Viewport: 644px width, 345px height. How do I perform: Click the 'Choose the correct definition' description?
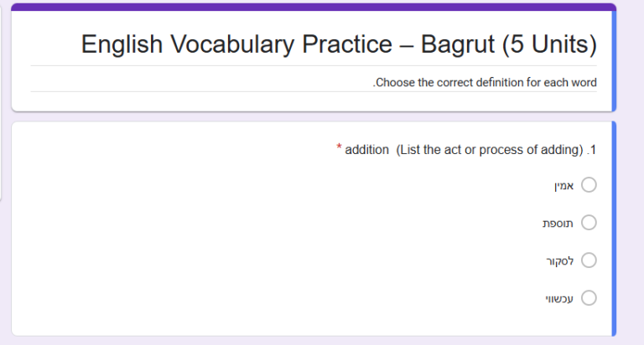[x=485, y=83]
